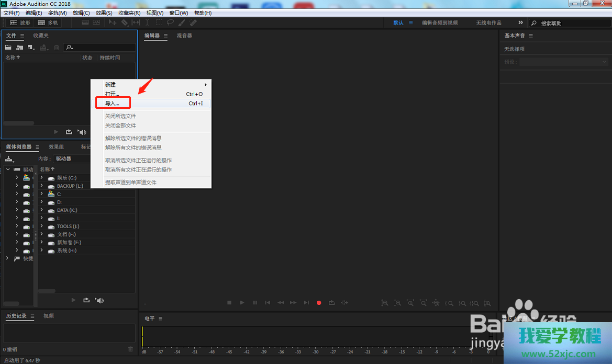Select the Time Selection tool
This screenshot has width=612, height=364.
click(x=147, y=23)
